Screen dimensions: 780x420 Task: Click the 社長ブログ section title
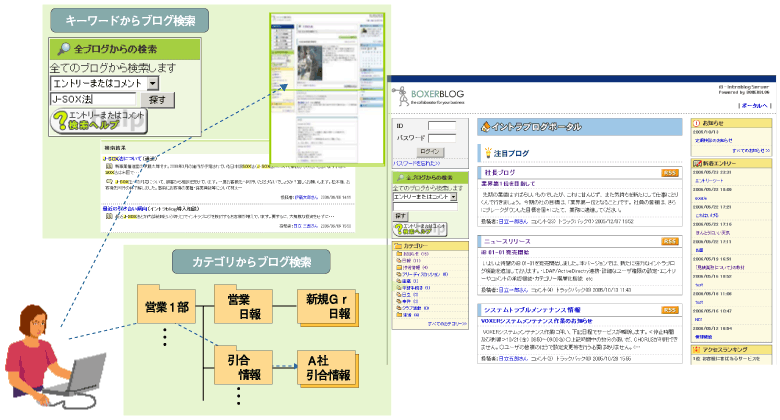click(500, 173)
